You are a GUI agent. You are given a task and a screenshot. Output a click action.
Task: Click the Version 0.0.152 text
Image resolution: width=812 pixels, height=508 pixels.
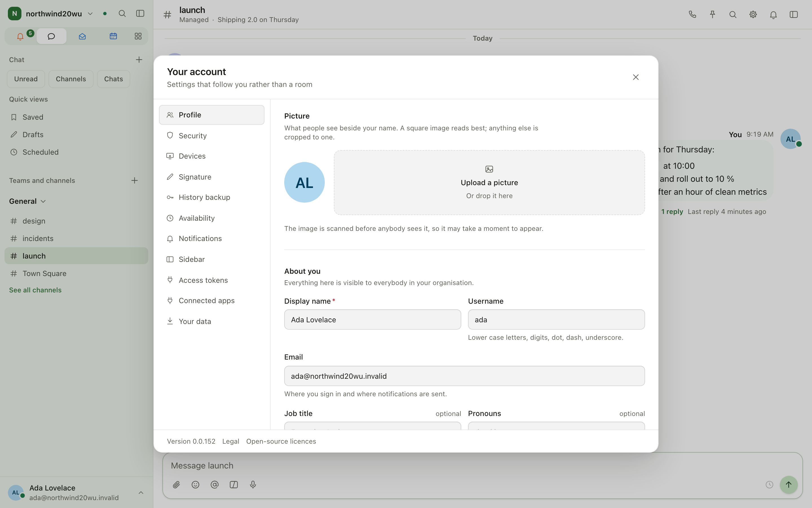191,441
